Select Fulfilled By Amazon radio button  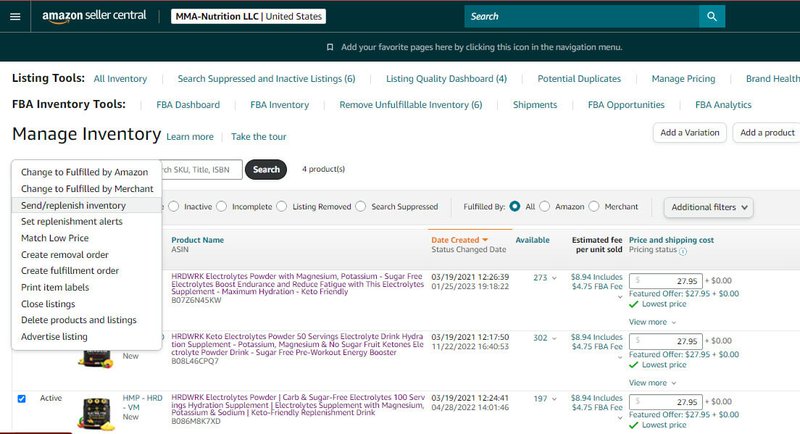pyautogui.click(x=544, y=207)
